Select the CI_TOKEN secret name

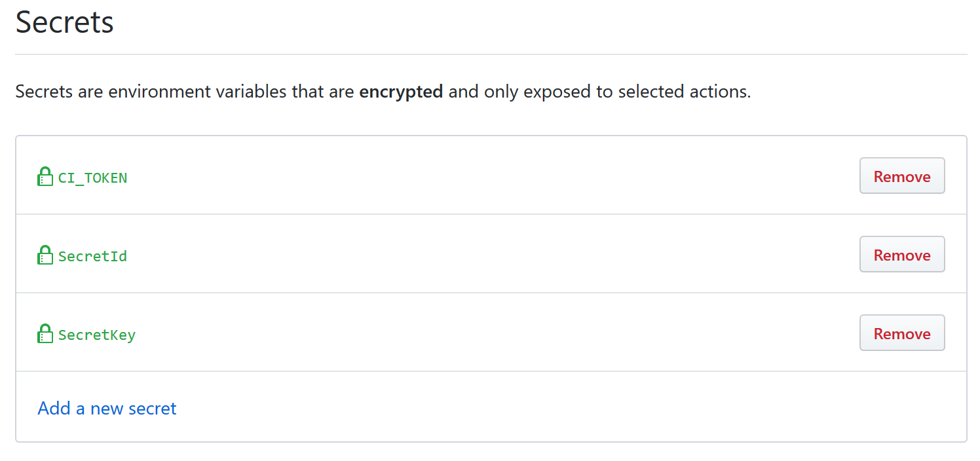(x=92, y=177)
